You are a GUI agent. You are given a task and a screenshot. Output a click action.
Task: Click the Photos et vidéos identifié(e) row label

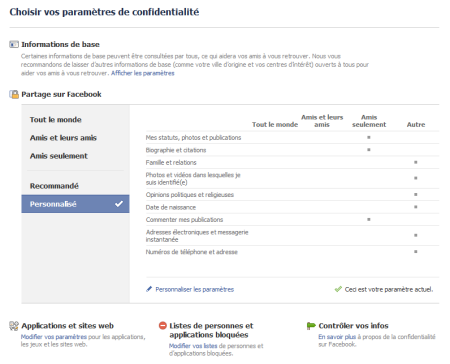193,179
